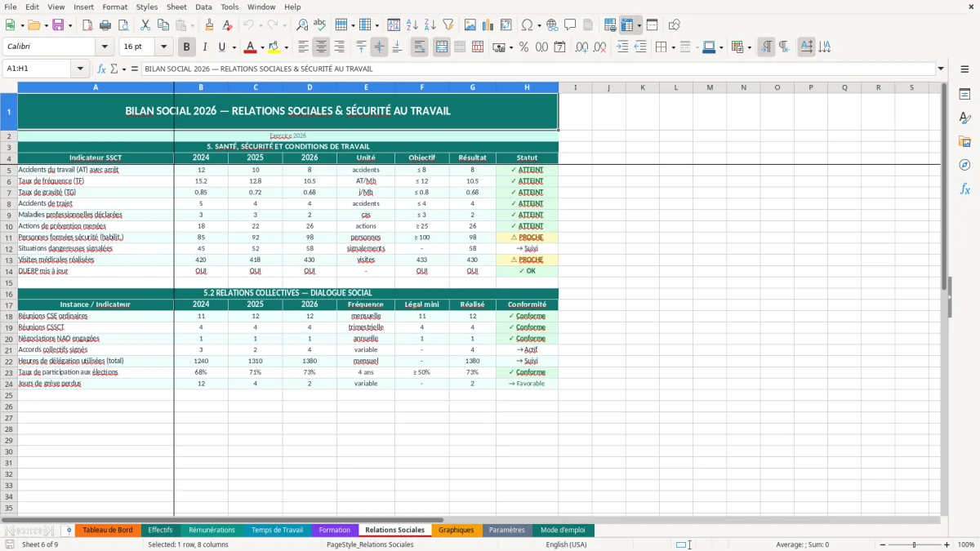980x551 pixels.
Task: Click the Sidebar Settings hamburger button
Action: pos(964,69)
